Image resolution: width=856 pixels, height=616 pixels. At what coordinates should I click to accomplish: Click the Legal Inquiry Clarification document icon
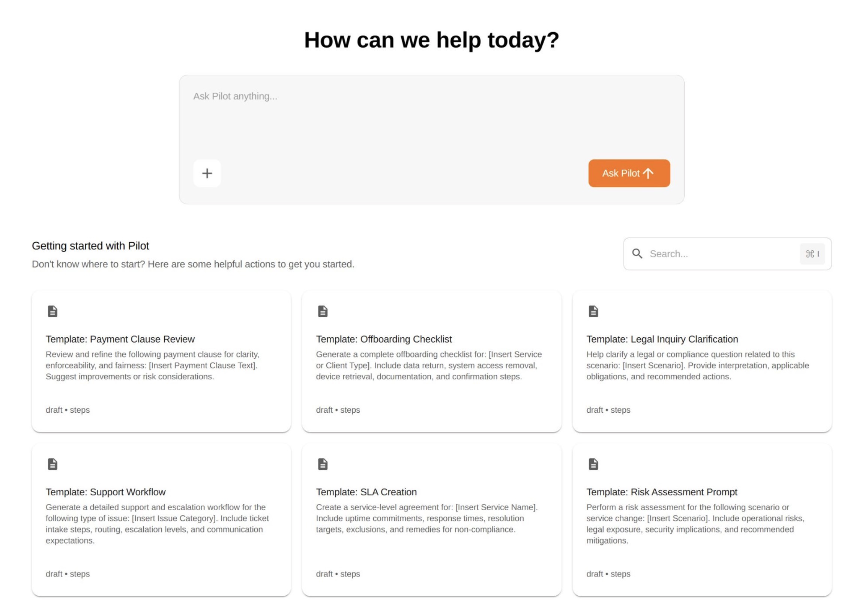(593, 311)
